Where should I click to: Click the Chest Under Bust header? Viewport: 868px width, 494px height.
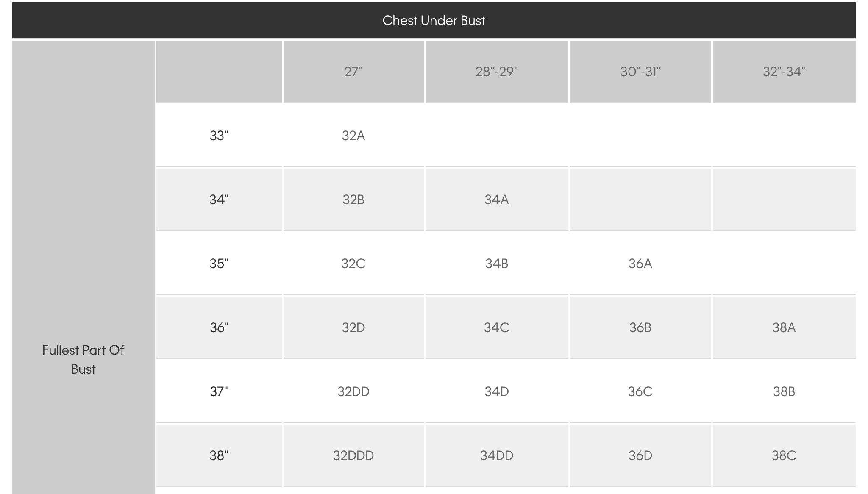(434, 20)
